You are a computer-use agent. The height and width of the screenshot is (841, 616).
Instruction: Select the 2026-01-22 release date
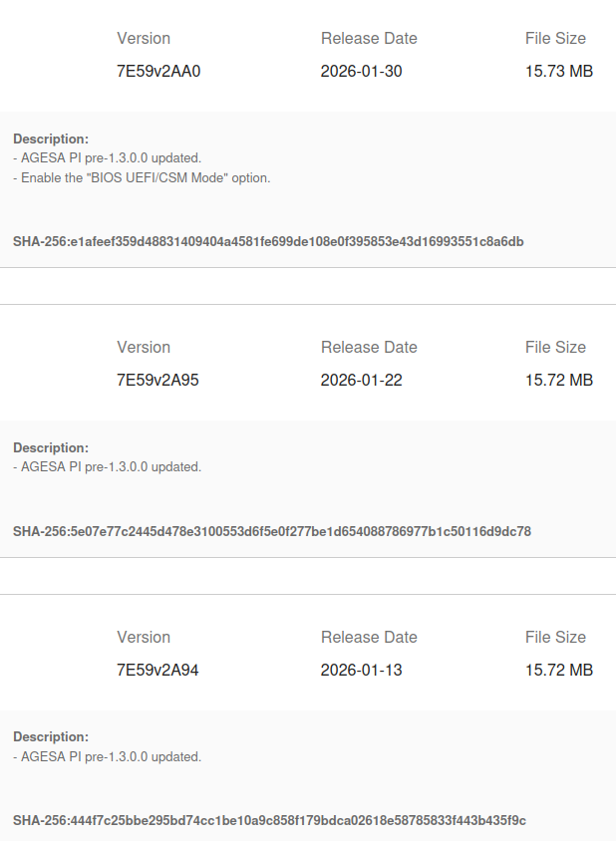tap(361, 380)
